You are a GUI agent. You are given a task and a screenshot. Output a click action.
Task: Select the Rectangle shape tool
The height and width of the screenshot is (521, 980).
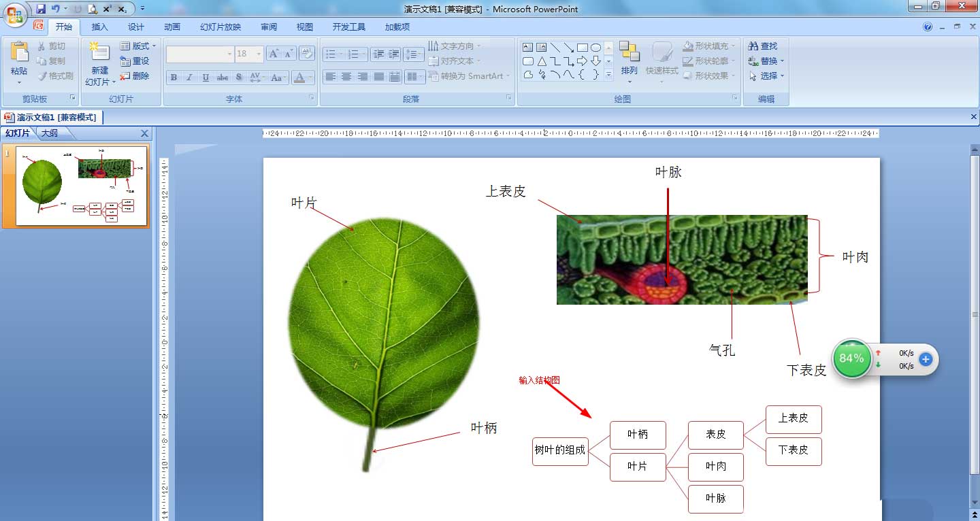pyautogui.click(x=581, y=47)
